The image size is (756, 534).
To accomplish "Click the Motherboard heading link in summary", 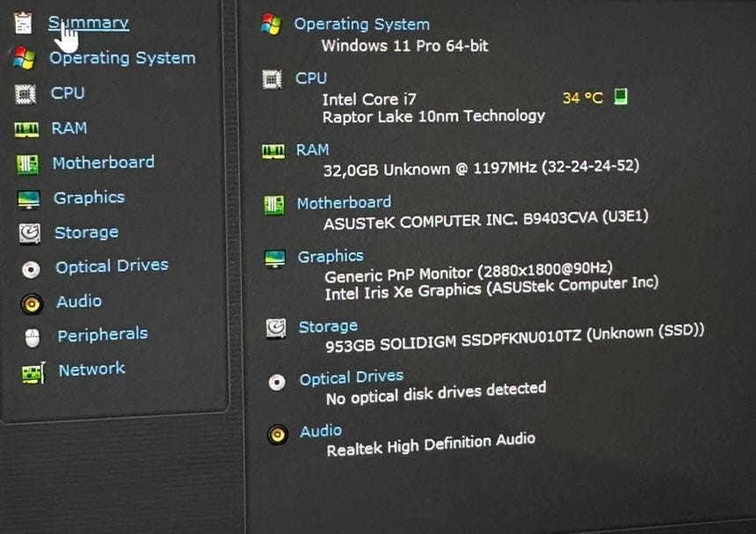I will [345, 202].
